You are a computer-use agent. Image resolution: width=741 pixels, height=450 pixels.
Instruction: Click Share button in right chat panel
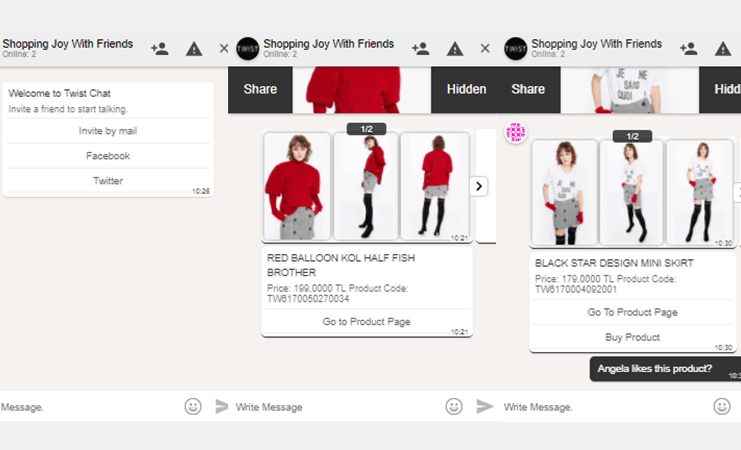click(528, 89)
